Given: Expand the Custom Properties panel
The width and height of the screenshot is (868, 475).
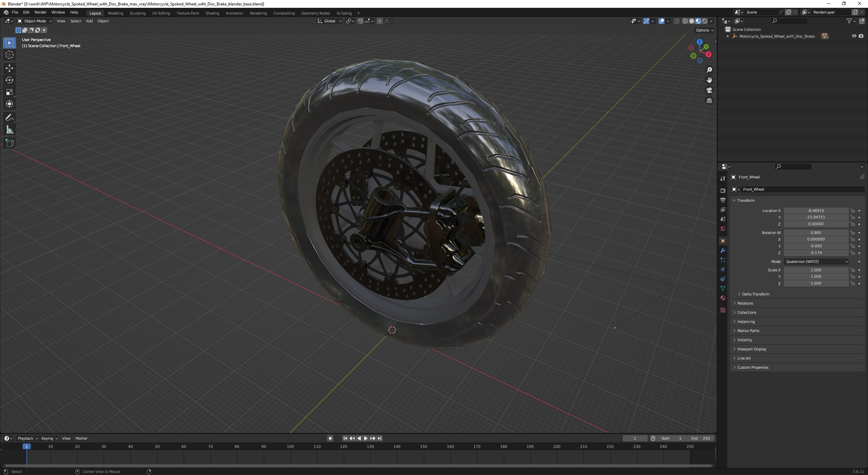Looking at the screenshot, I should 752,367.
